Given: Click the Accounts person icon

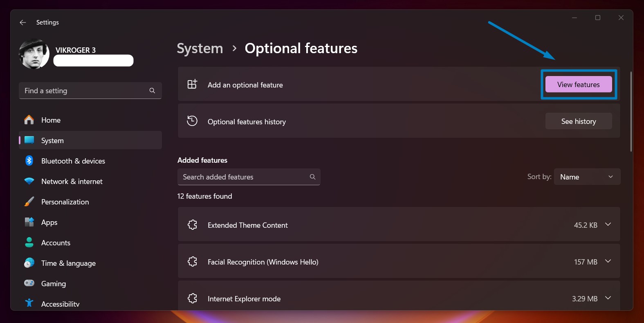Looking at the screenshot, I should pos(29,242).
